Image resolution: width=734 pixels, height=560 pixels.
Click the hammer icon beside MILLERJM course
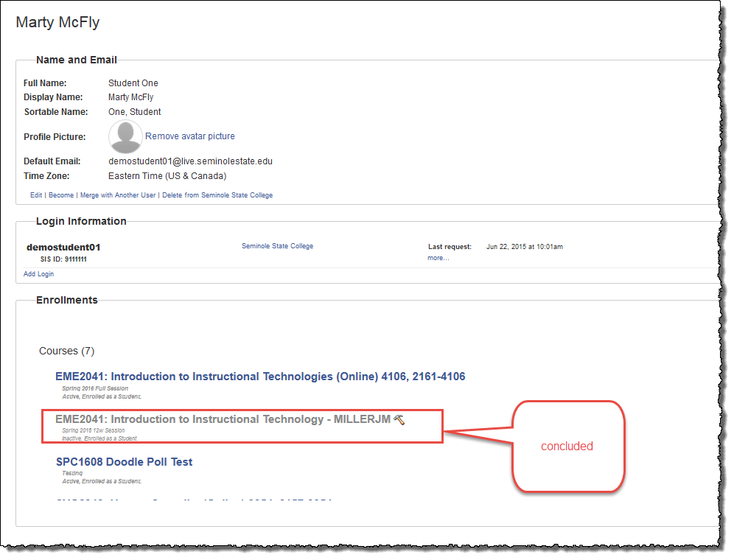click(x=399, y=419)
